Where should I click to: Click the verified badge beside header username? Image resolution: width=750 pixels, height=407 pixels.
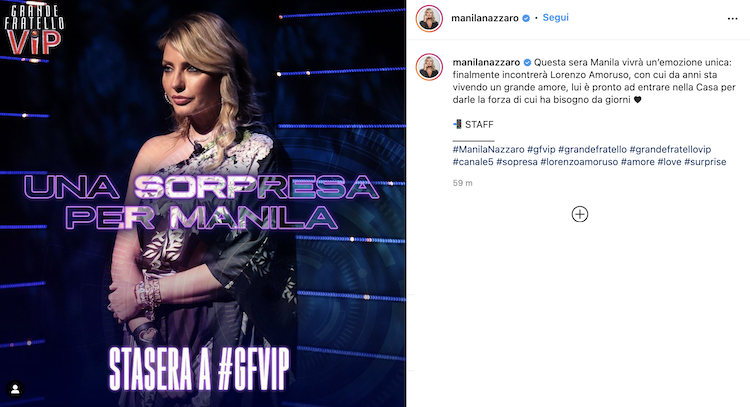(x=526, y=18)
